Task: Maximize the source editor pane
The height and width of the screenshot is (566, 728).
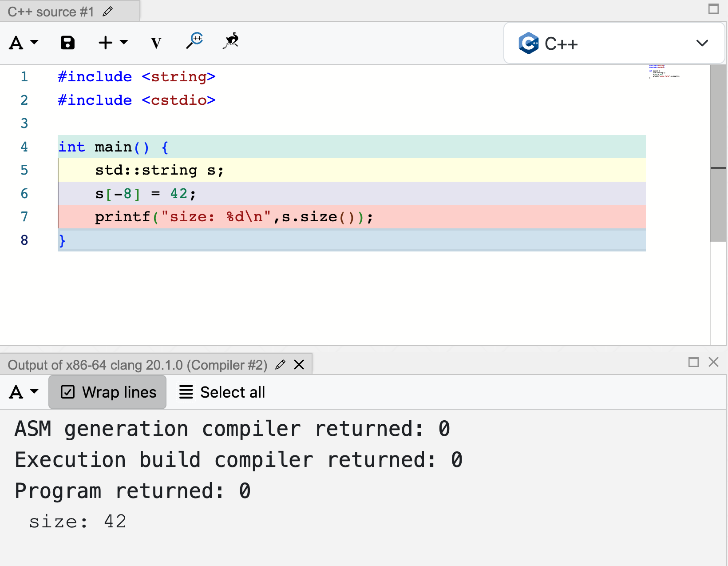Action: click(713, 9)
